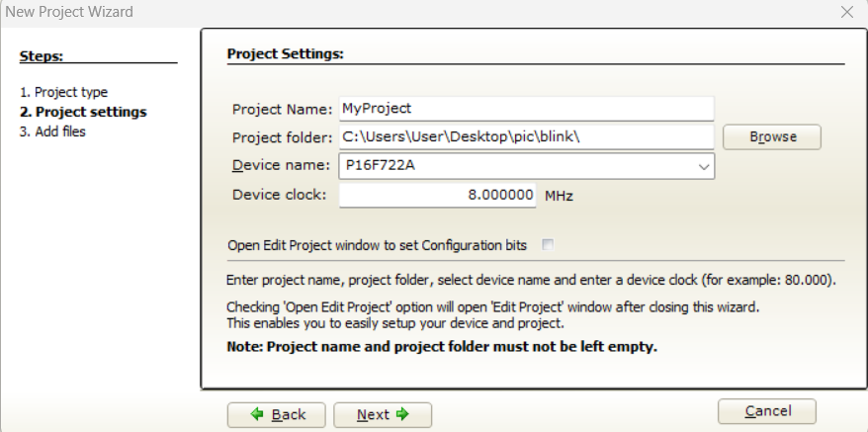Image resolution: width=868 pixels, height=432 pixels.
Task: Click the Project folder path field
Action: (x=527, y=136)
